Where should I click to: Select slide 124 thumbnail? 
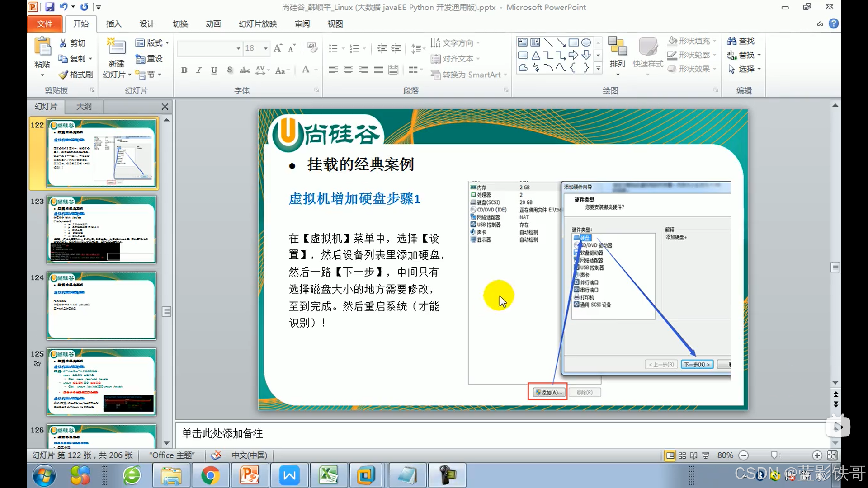tap(101, 305)
